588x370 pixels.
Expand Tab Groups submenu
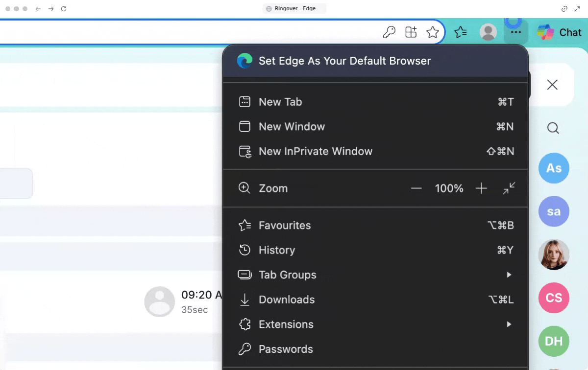click(x=375, y=275)
